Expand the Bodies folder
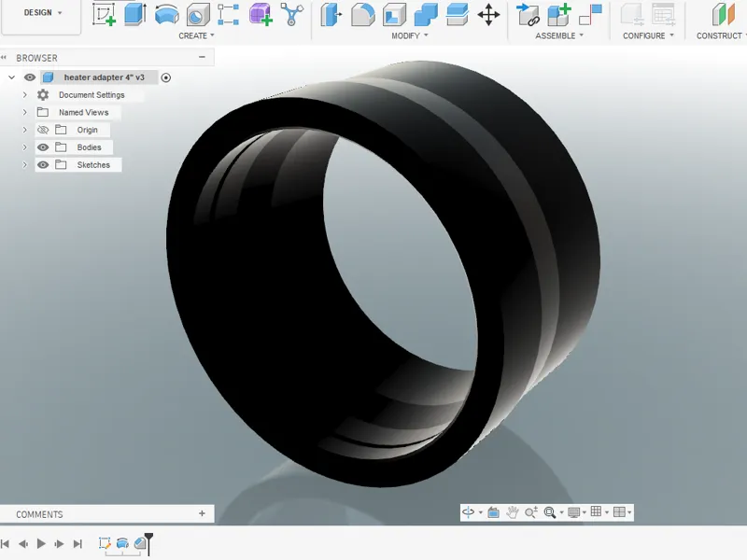Screen dimensions: 747x560 tap(25, 147)
